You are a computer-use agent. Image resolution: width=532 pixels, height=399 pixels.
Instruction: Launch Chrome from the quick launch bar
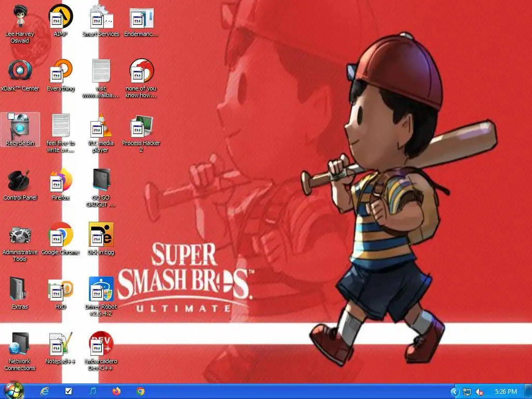tap(140, 392)
